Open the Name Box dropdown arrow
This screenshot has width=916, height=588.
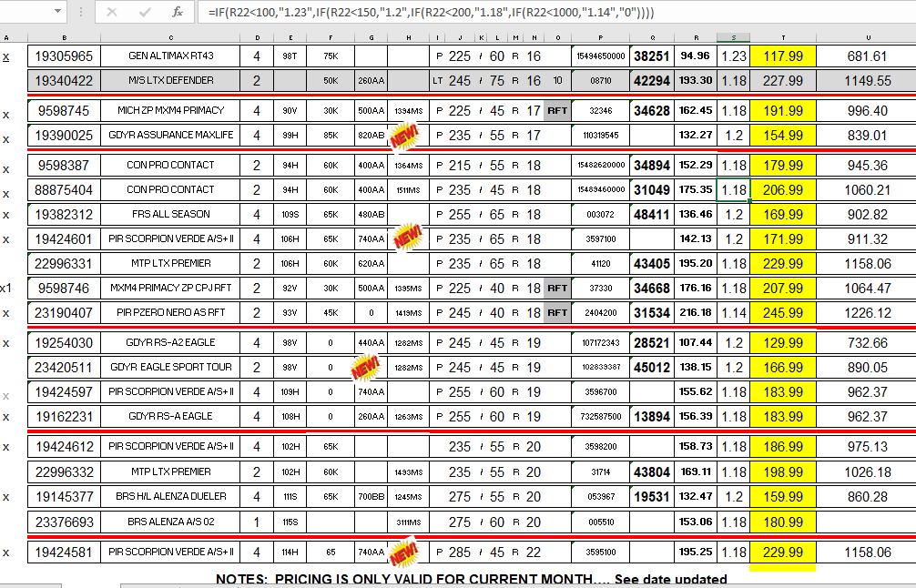pyautogui.click(x=57, y=11)
